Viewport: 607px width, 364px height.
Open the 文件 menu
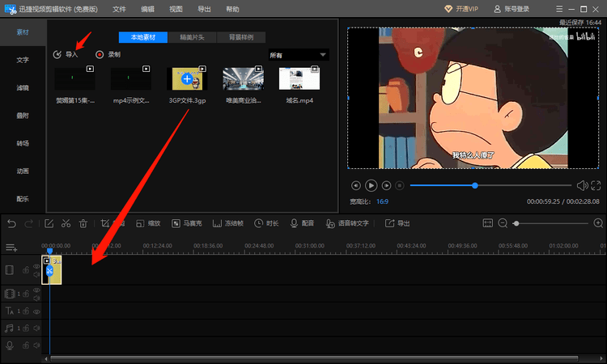click(x=119, y=9)
